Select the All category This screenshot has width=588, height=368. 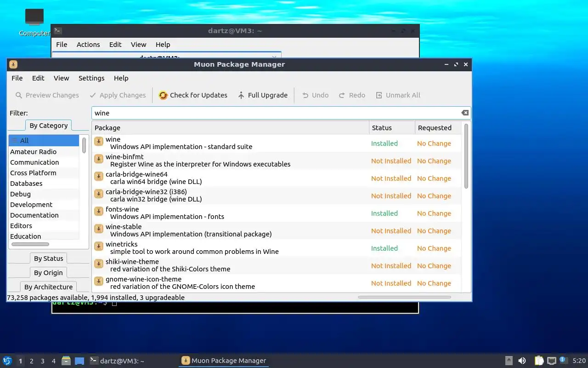coord(44,141)
